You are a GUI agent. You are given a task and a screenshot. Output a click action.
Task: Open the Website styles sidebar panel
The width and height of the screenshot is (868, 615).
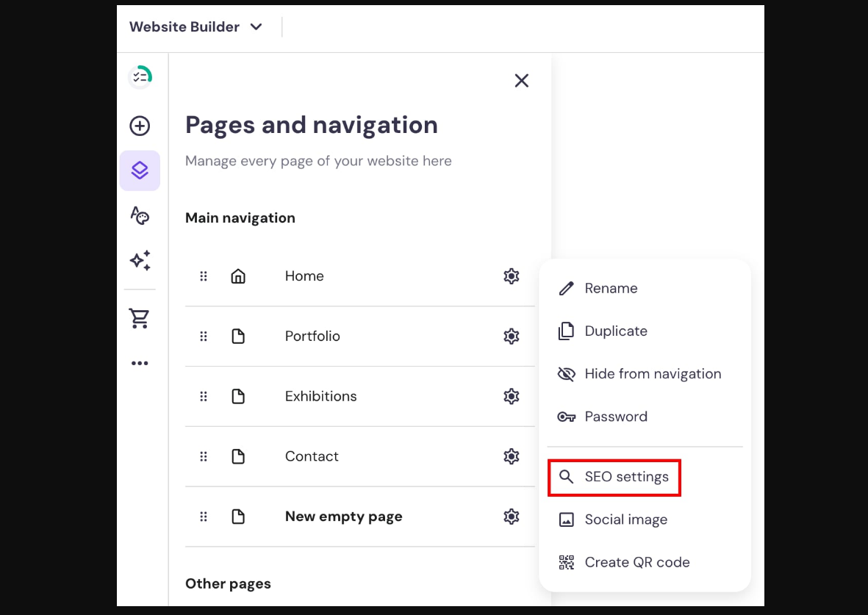pos(140,215)
